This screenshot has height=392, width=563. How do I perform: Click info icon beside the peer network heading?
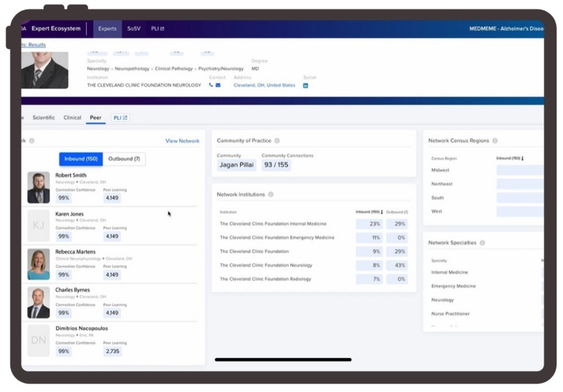pyautogui.click(x=32, y=140)
